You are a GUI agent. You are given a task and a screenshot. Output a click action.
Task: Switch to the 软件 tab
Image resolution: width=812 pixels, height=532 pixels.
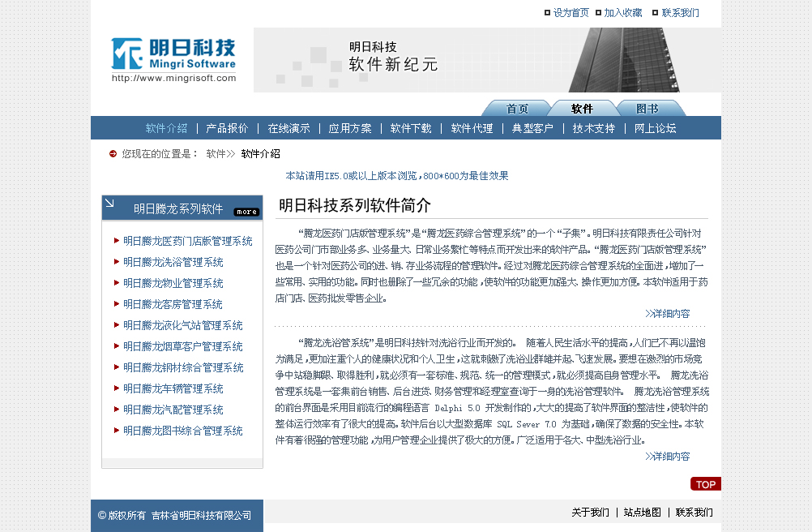tap(582, 108)
